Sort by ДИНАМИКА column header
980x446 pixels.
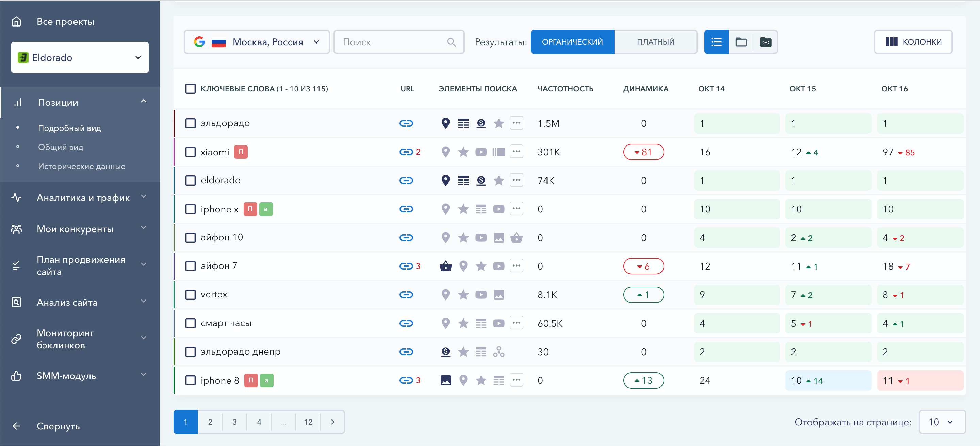646,89
